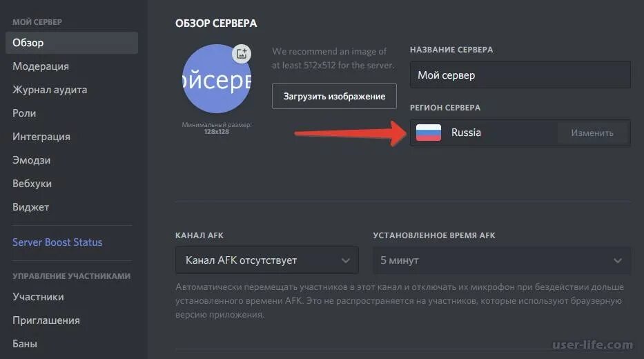Image resolution: width=644 pixels, height=359 pixels.
Task: Expand the Канал AFK dropdown chevron
Action: click(346, 260)
